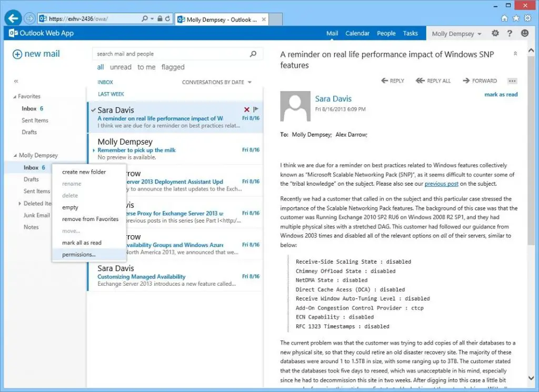Click the Reply All arrows button
The image size is (539, 392).
(x=433, y=81)
